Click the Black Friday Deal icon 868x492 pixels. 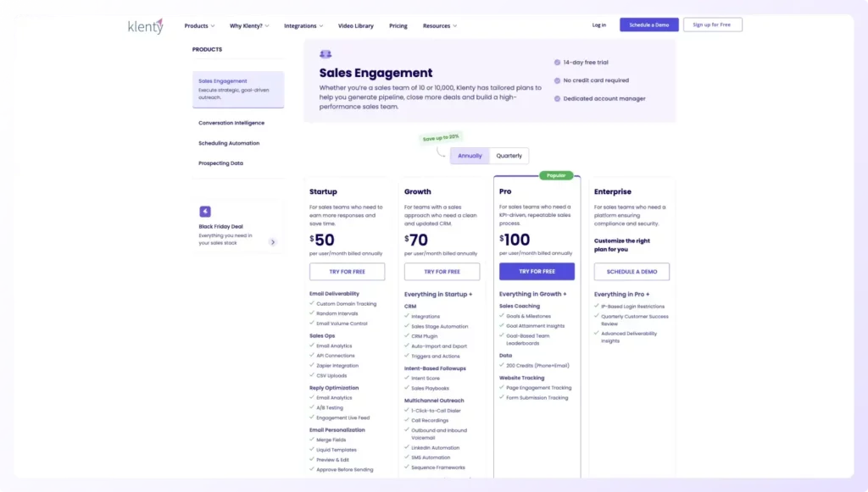pyautogui.click(x=205, y=211)
